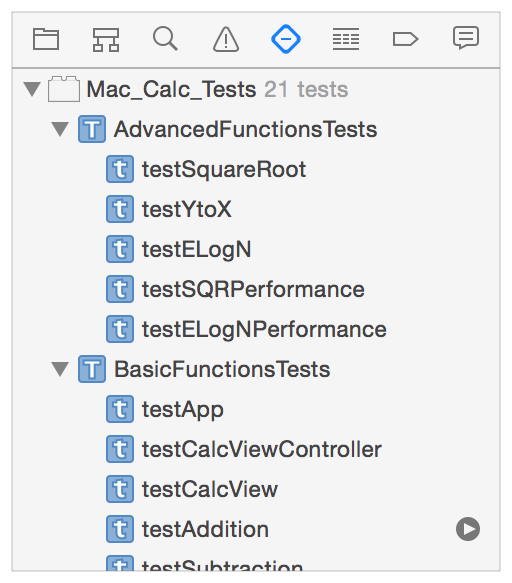Open the Find navigator magnifier icon
Screen dimensions: 512x583
tap(165, 39)
